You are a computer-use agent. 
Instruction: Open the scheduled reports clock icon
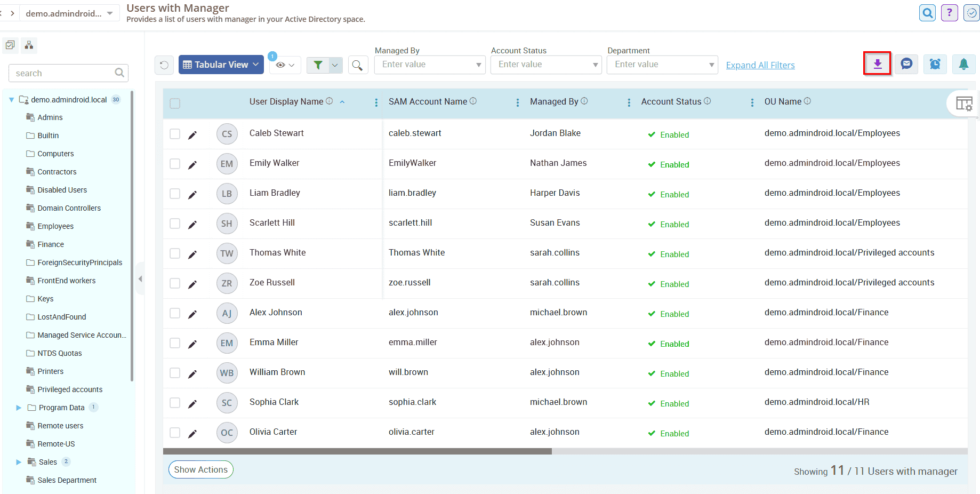(x=935, y=63)
